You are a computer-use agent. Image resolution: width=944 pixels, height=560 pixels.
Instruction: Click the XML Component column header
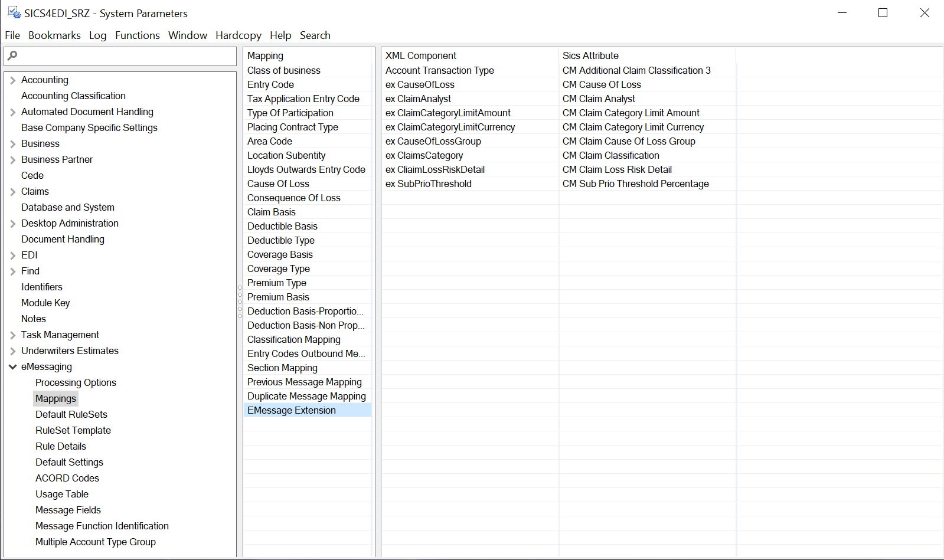(x=420, y=55)
